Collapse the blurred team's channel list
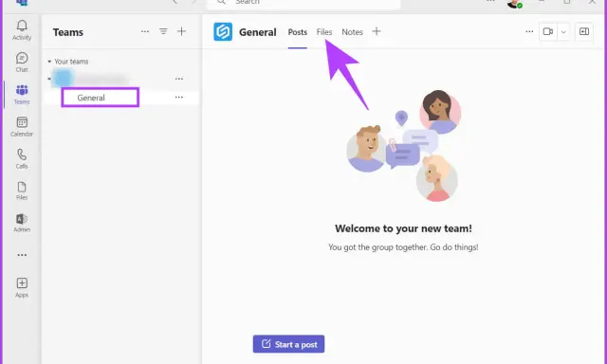Screen dimensions: 607x364 pyautogui.click(x=49, y=79)
